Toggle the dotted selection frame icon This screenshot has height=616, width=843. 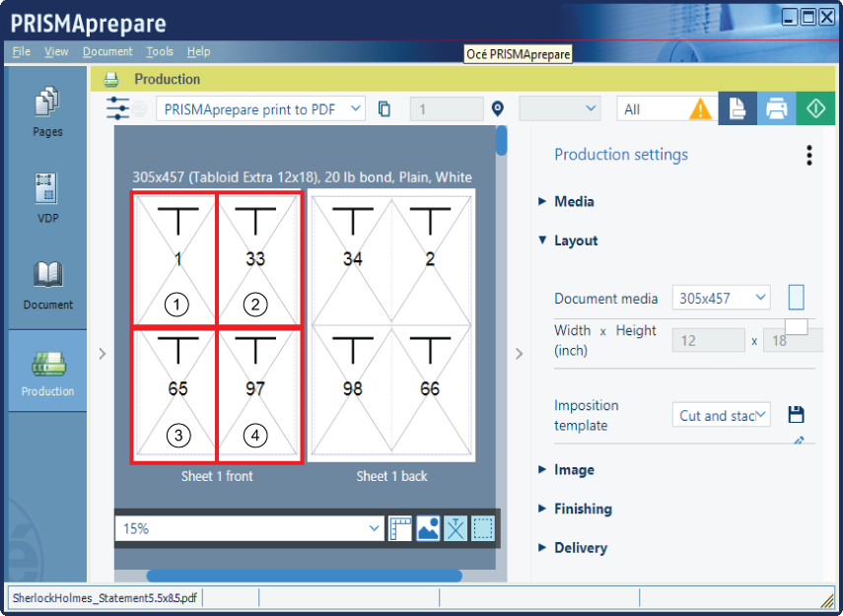pyautogui.click(x=483, y=529)
